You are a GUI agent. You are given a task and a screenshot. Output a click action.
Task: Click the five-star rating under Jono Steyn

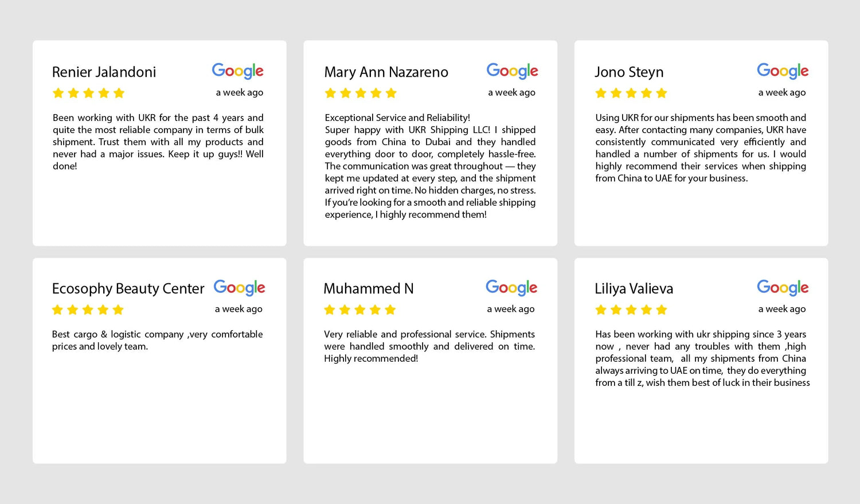click(631, 93)
